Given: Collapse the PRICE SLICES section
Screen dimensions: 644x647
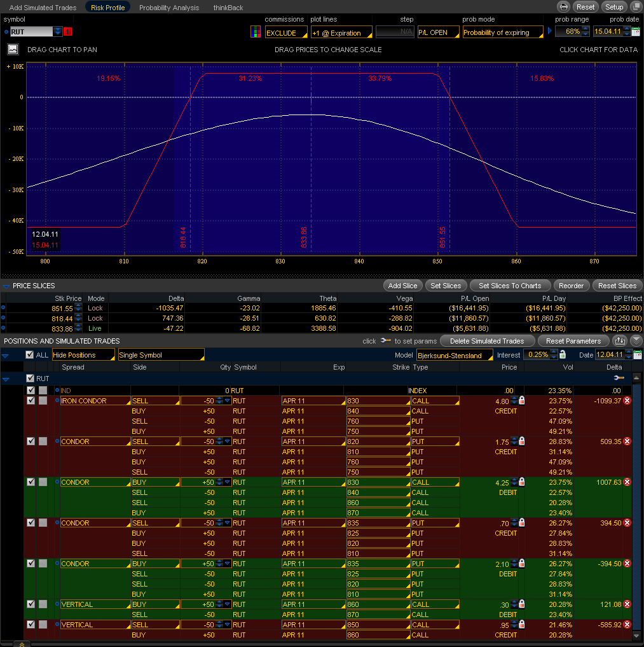Looking at the screenshot, I should pyautogui.click(x=6, y=286).
